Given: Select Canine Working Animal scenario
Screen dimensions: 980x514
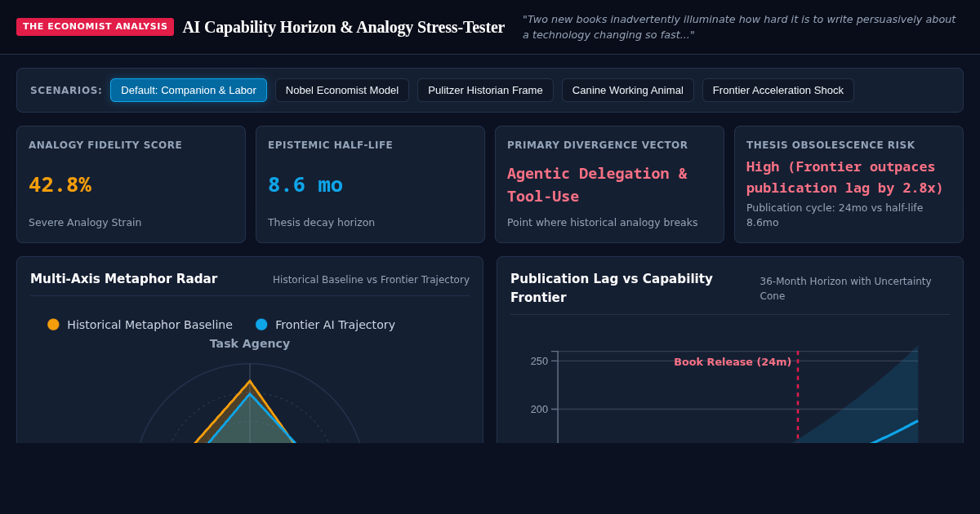Looking at the screenshot, I should pos(628,91).
